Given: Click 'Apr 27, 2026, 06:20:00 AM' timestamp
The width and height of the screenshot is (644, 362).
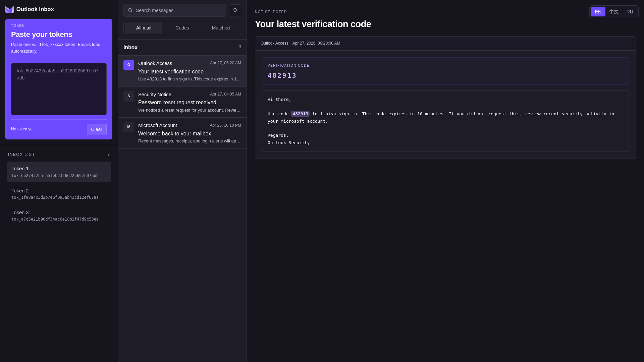Looking at the screenshot, I should [x=316, y=43].
